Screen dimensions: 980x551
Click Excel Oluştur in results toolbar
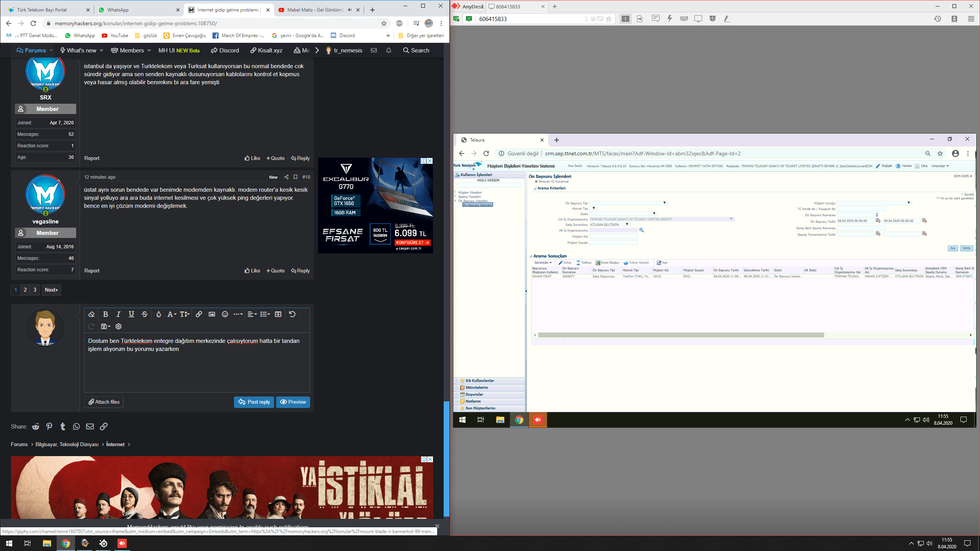[608, 262]
